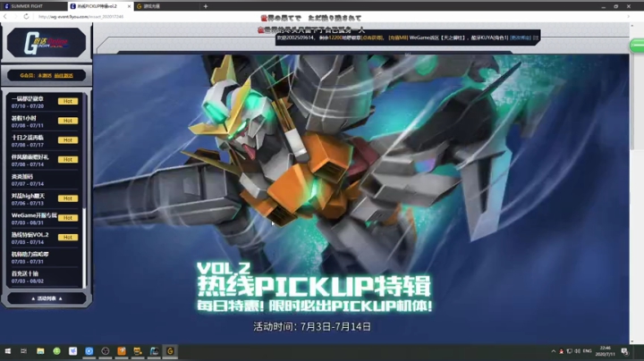Viewport: 644px width, 361px height.
Task: Open green circle app in taskbar
Action: pyautogui.click(x=56, y=351)
